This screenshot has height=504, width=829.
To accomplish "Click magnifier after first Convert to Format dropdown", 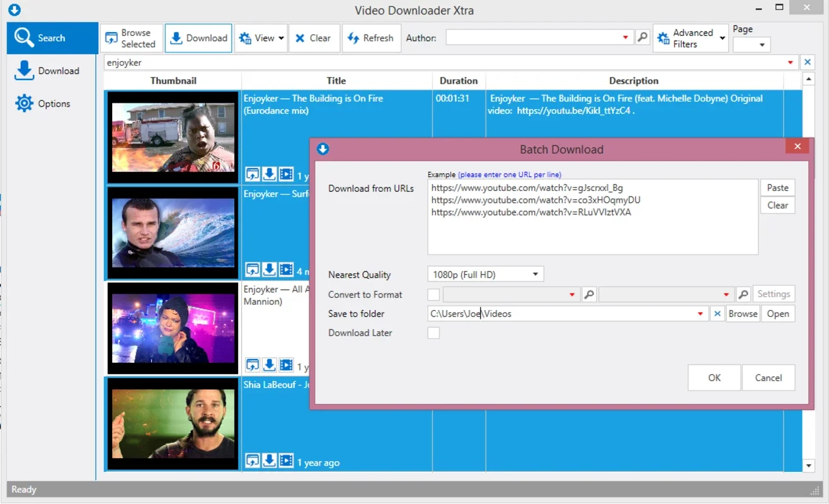I will pos(589,294).
